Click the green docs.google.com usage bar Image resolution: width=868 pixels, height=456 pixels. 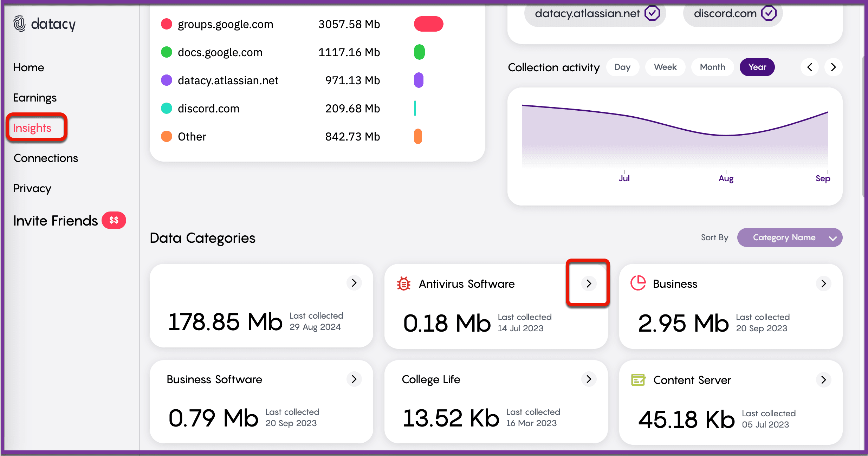pyautogui.click(x=419, y=52)
